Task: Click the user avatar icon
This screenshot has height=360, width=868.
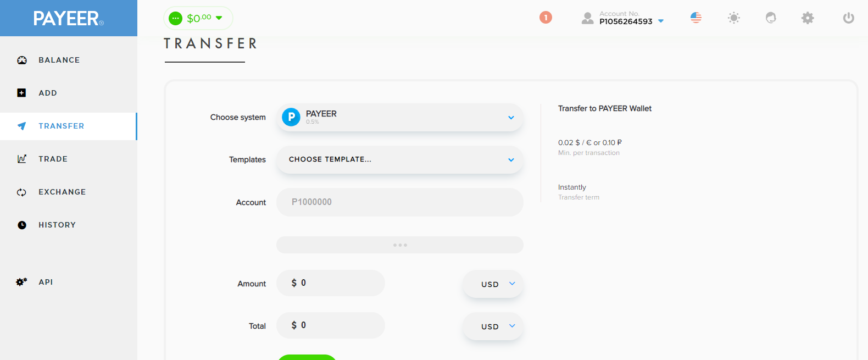Action: point(588,18)
